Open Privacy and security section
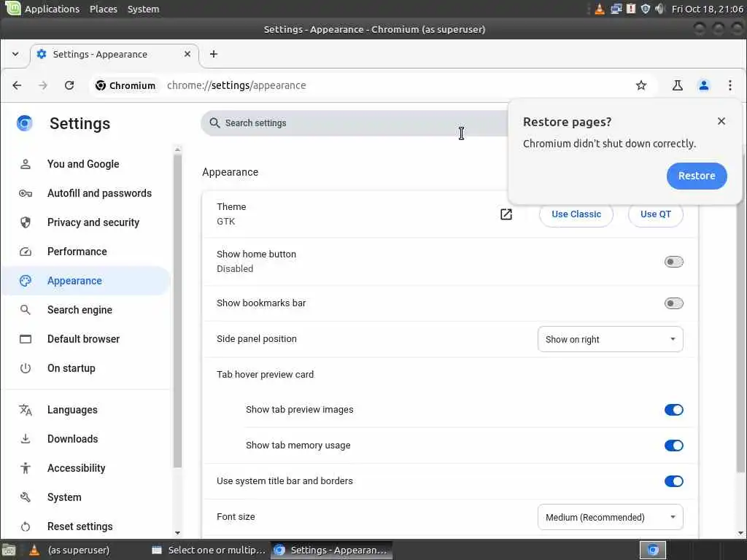Image resolution: width=747 pixels, height=560 pixels. point(86,222)
